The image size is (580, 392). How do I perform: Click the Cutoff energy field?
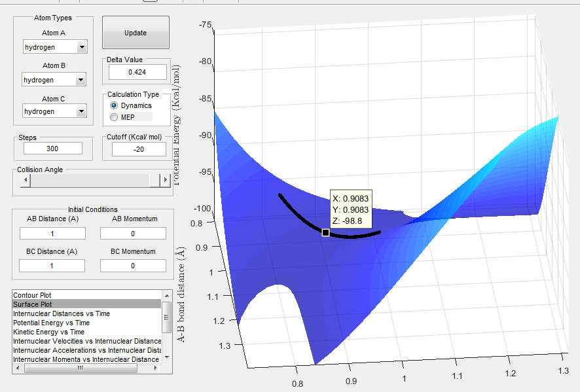[139, 149]
